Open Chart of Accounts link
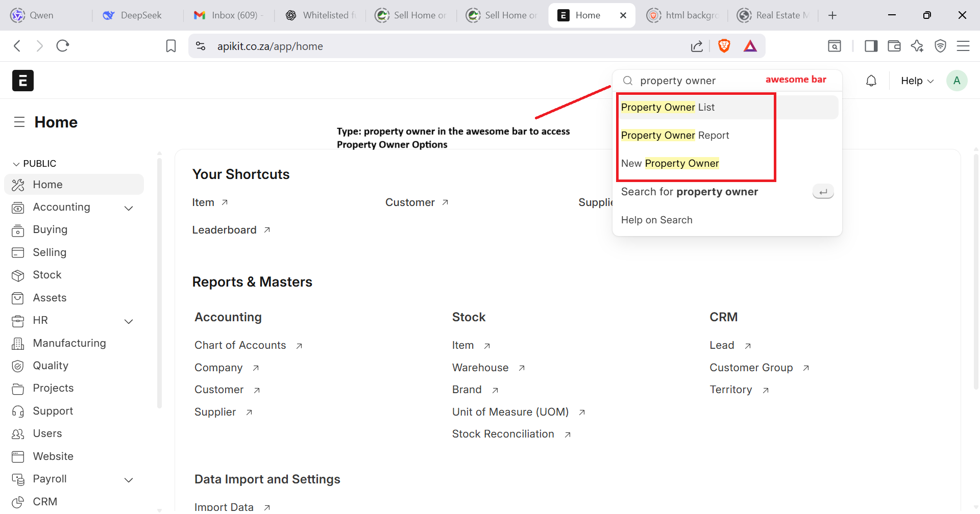The image size is (980, 514). (240, 345)
